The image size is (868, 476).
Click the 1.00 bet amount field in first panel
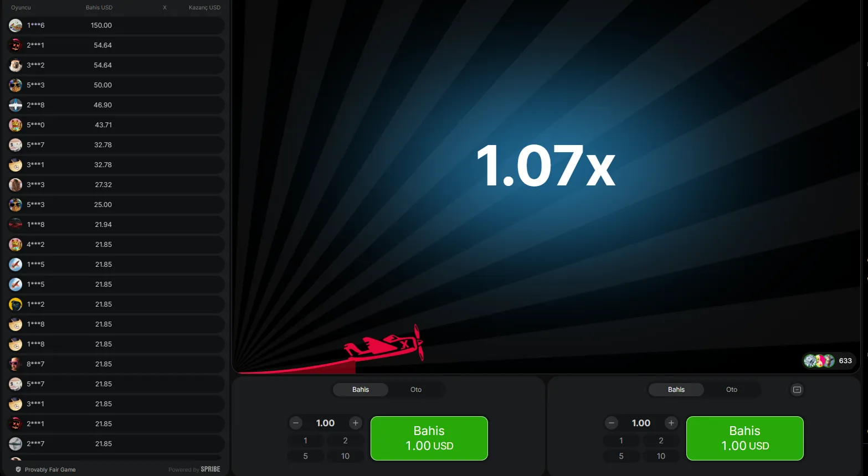coord(325,423)
